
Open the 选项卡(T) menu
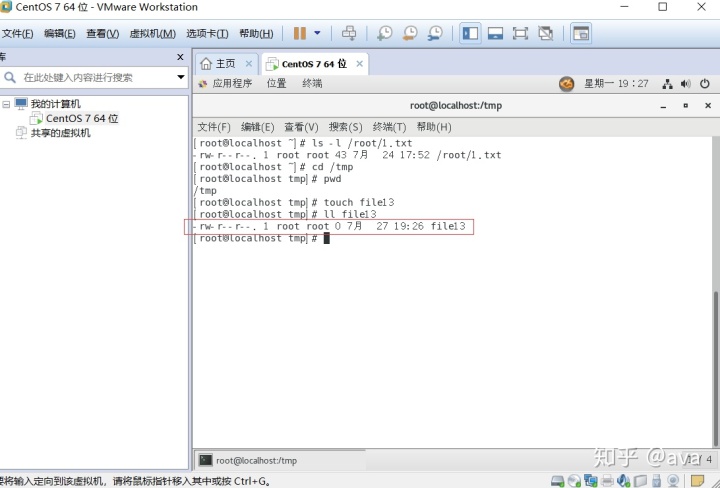point(207,34)
